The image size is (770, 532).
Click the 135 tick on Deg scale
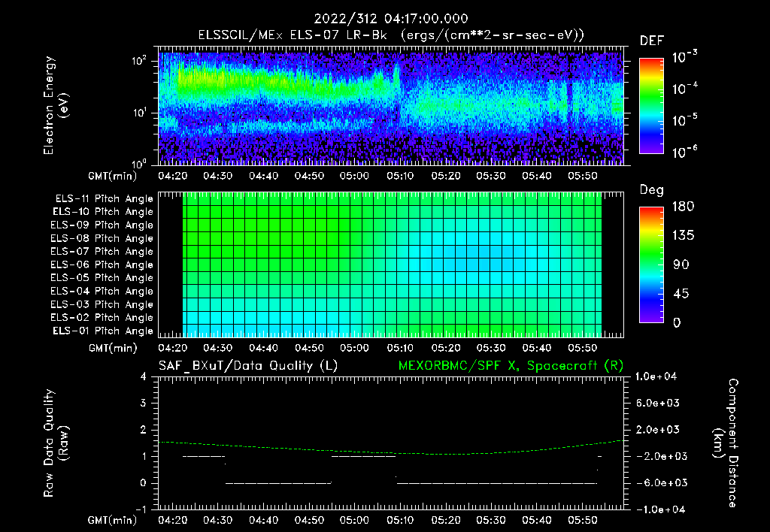(x=683, y=235)
